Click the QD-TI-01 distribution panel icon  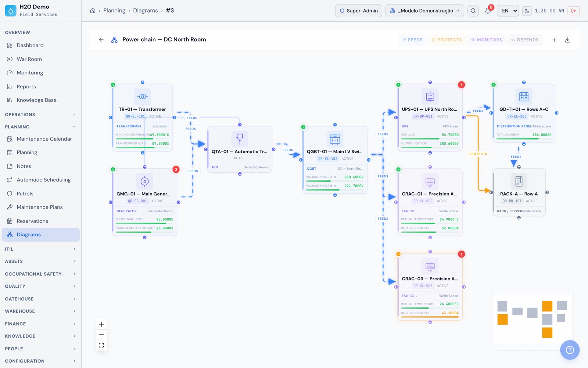[524, 97]
